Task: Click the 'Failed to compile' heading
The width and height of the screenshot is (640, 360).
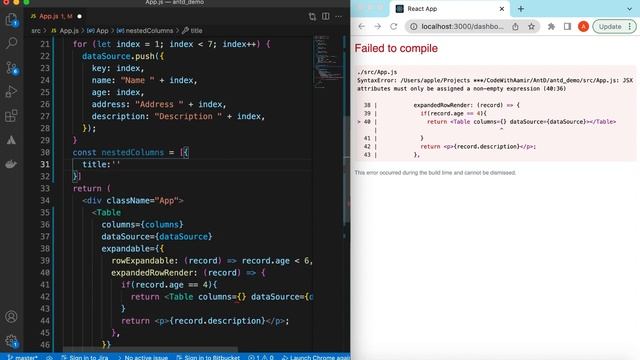Action: coord(396,48)
